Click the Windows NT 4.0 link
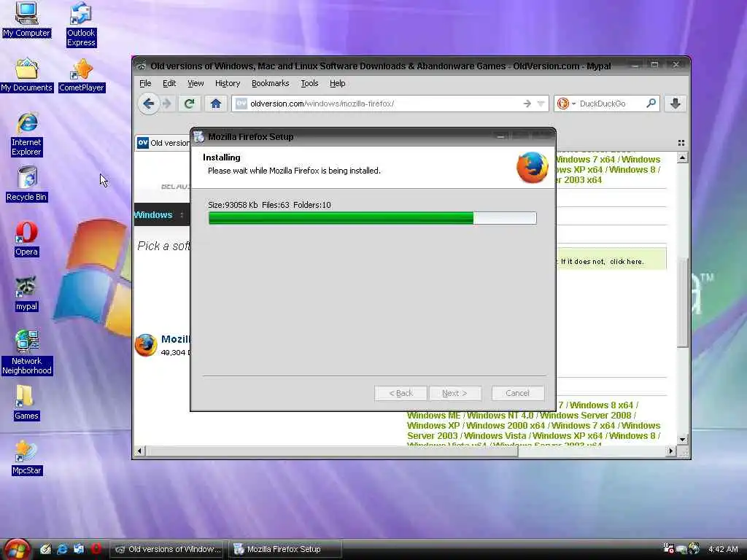The height and width of the screenshot is (560, 747). click(500, 415)
